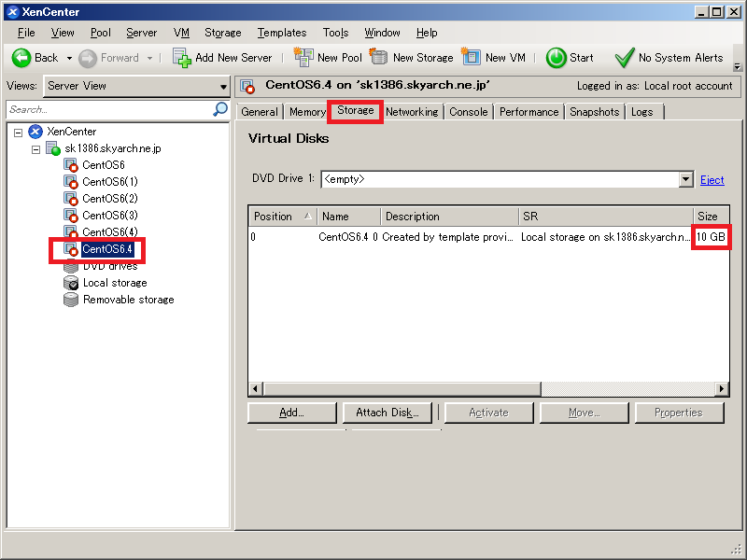This screenshot has height=560, width=747.
Task: Click the New Storage icon
Action: tap(378, 57)
